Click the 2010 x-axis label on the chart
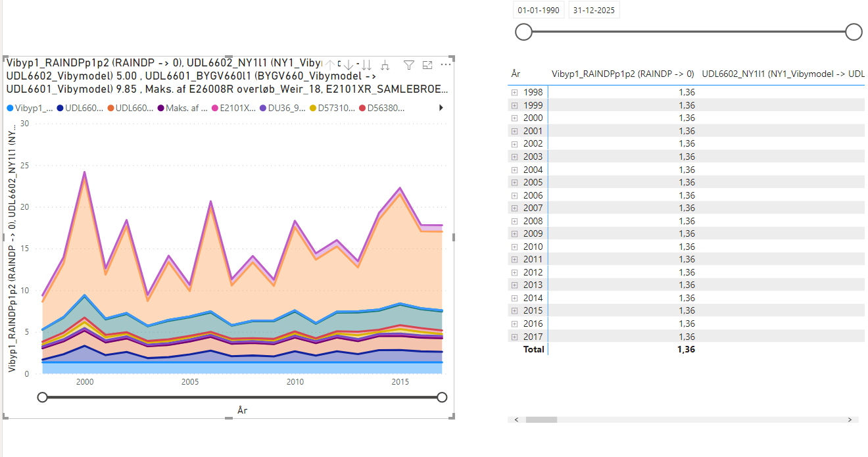 pos(295,381)
